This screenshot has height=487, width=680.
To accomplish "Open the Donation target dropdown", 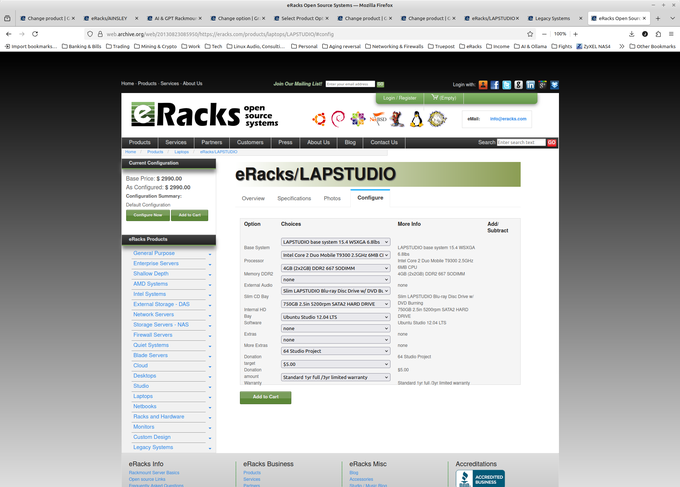I will [335, 351].
